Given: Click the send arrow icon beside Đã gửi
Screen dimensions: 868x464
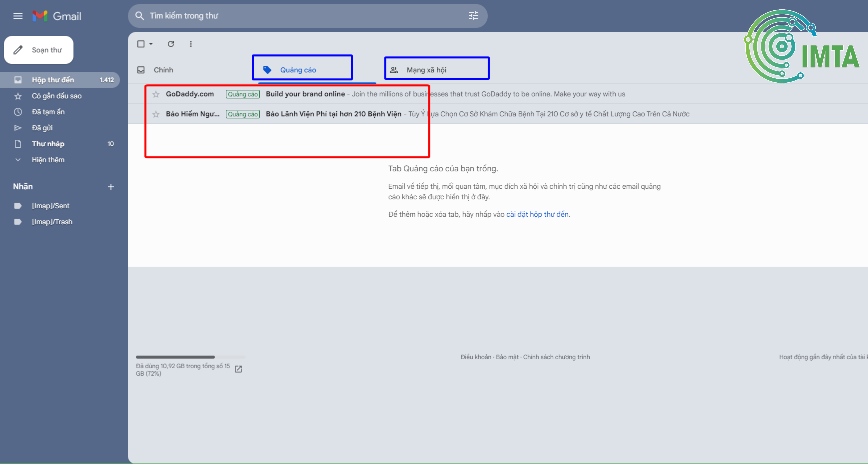Looking at the screenshot, I should pos(18,128).
